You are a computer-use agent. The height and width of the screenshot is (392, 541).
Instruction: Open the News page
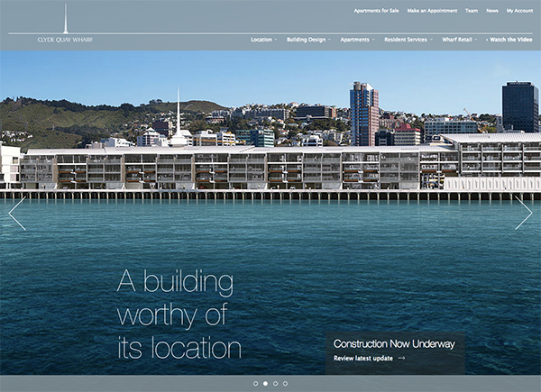[x=492, y=10]
